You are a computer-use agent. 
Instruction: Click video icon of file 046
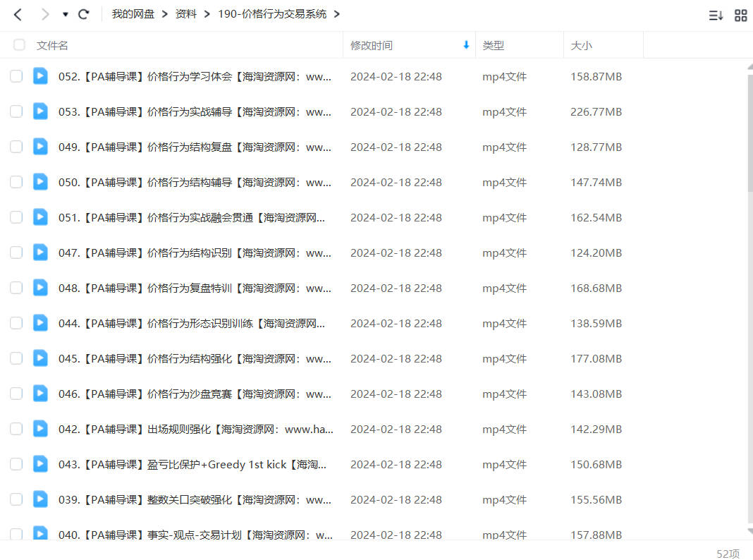pyautogui.click(x=40, y=394)
